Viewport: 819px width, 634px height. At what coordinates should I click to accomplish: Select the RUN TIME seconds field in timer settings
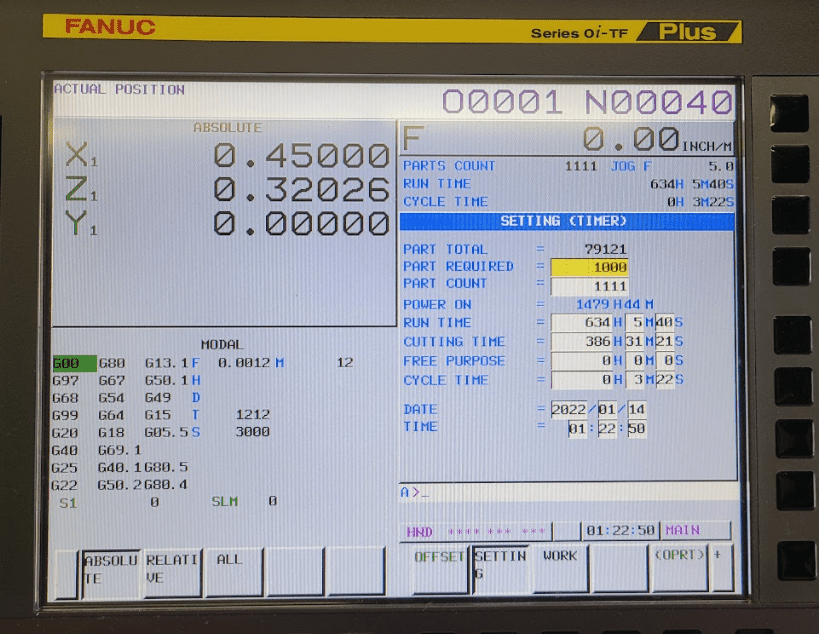point(664,322)
